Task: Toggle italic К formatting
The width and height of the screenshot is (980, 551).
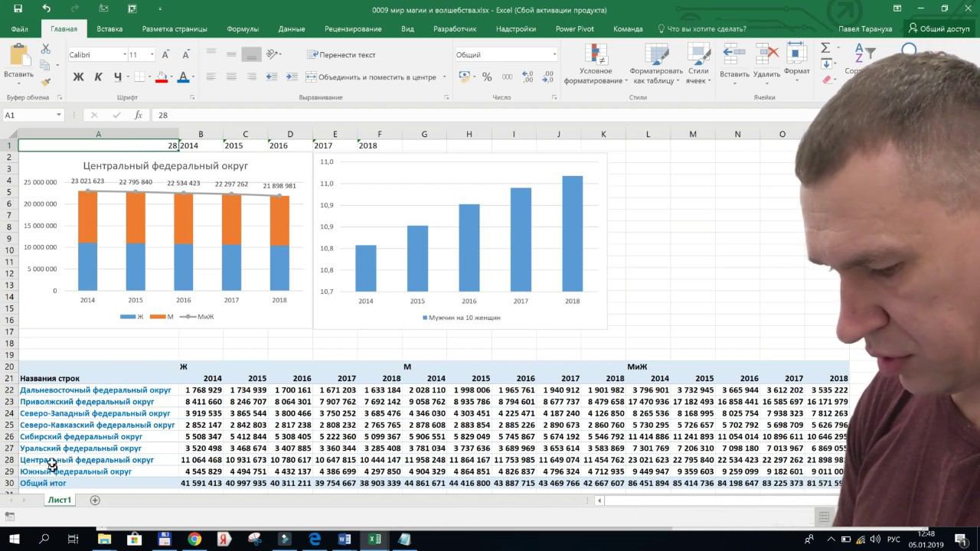Action: point(98,77)
